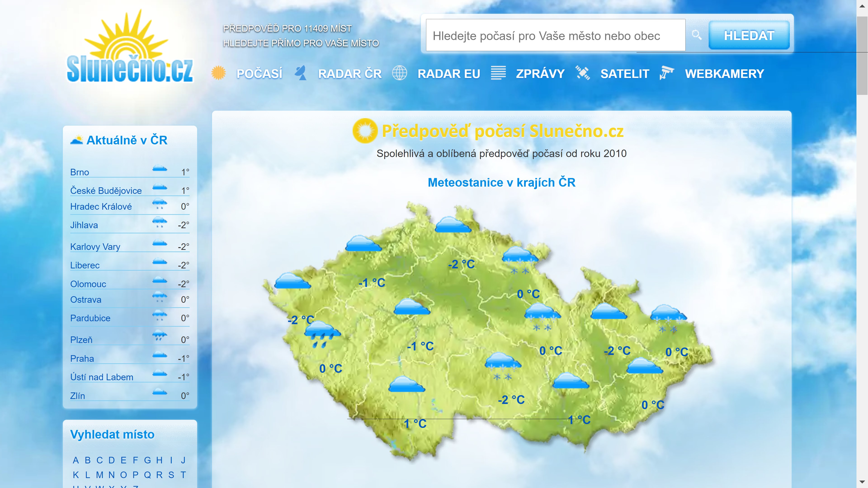
Task: Click the lines icon beside ZPRÁVY
Action: 498,73
